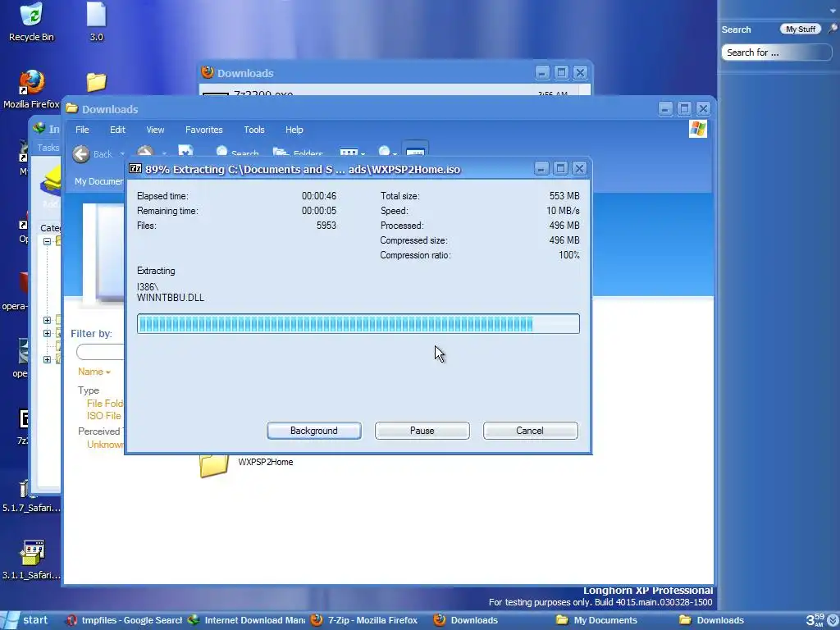840x630 pixels.
Task: Open the Favorites menu in Downloads
Action: [x=204, y=130]
